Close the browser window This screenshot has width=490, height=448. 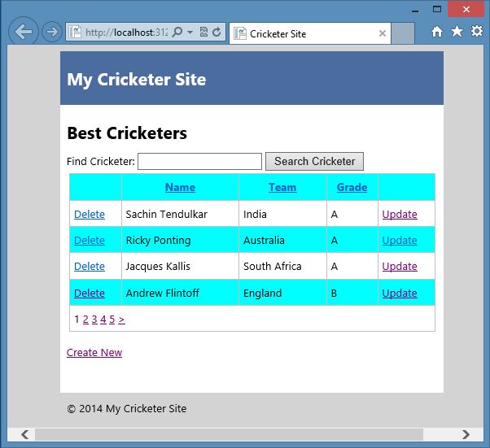(466, 9)
